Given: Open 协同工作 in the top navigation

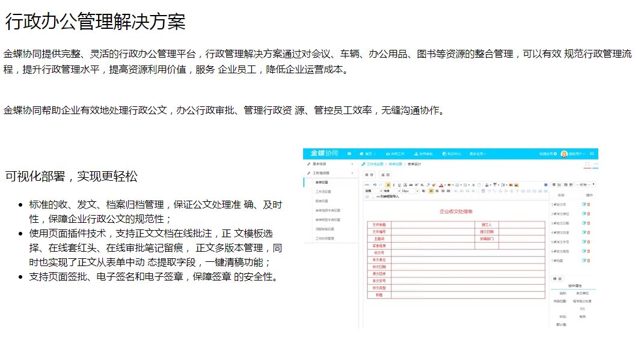Looking at the screenshot, I should point(395,154).
